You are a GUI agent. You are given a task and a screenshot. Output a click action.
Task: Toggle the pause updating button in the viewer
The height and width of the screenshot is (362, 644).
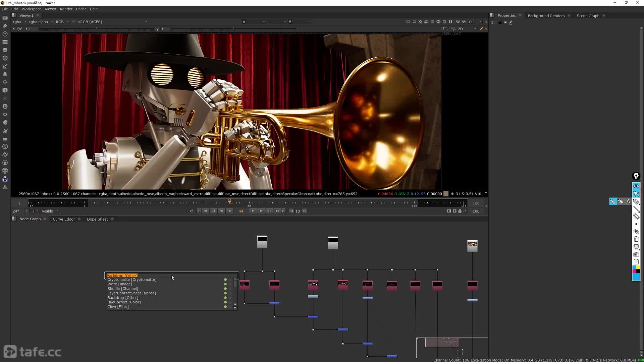pyautogui.click(x=450, y=22)
